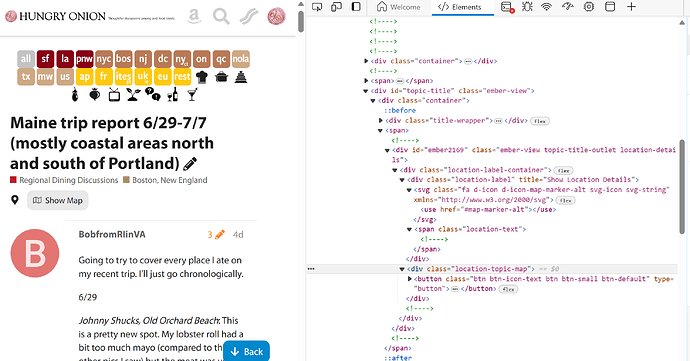The width and height of the screenshot is (690, 361).
Task: Click the pencil edit icon beside topic title
Action: [190, 164]
